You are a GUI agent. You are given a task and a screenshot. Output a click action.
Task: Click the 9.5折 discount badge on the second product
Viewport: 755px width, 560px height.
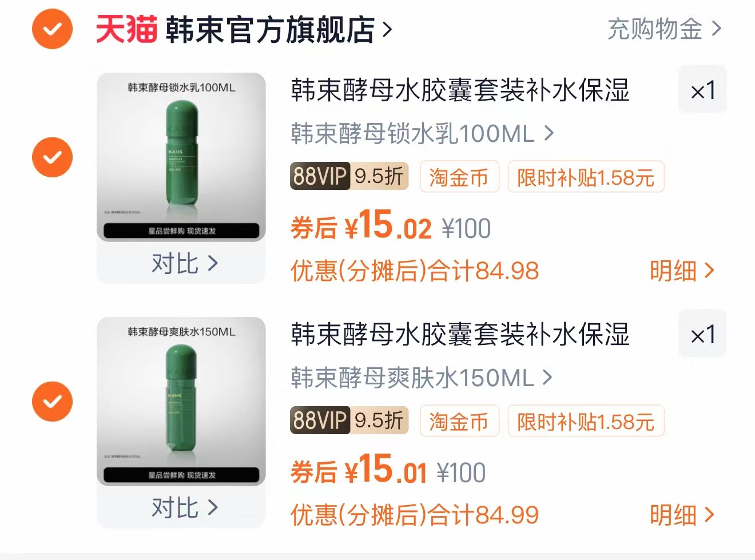(379, 421)
